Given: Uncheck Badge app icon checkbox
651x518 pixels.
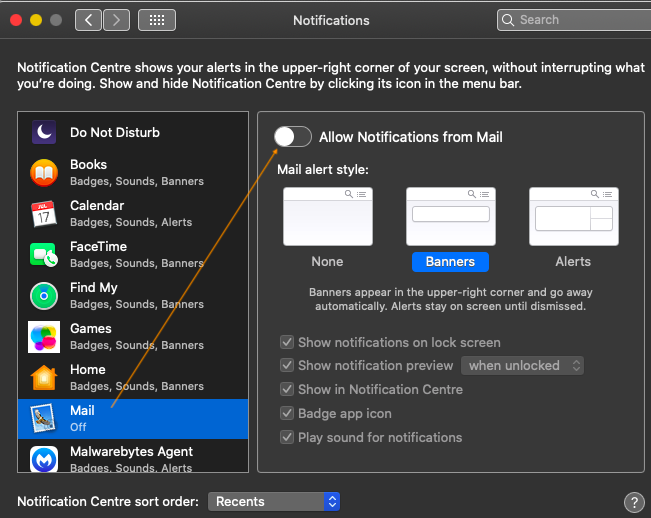Looking at the screenshot, I should tap(287, 413).
